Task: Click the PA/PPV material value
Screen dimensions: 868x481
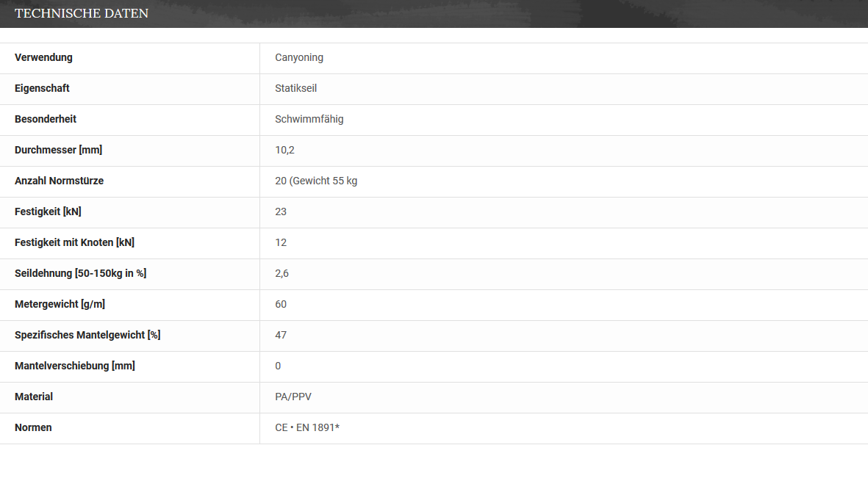Action: tap(293, 397)
